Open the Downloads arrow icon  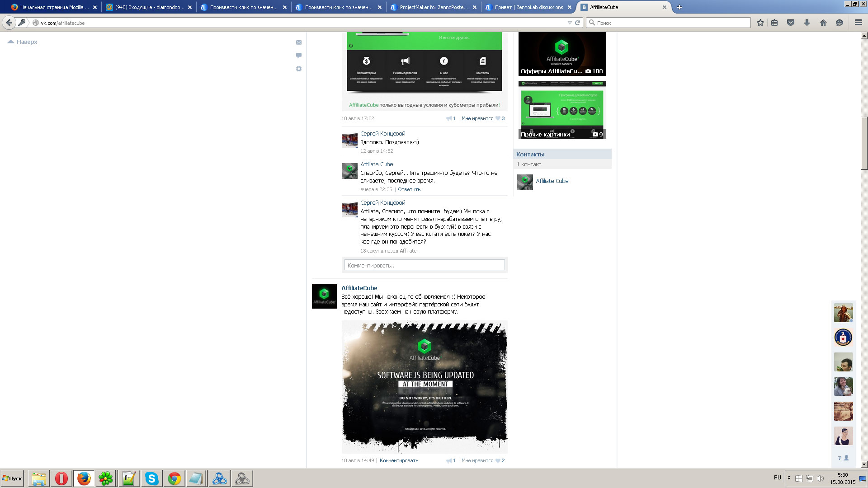807,23
